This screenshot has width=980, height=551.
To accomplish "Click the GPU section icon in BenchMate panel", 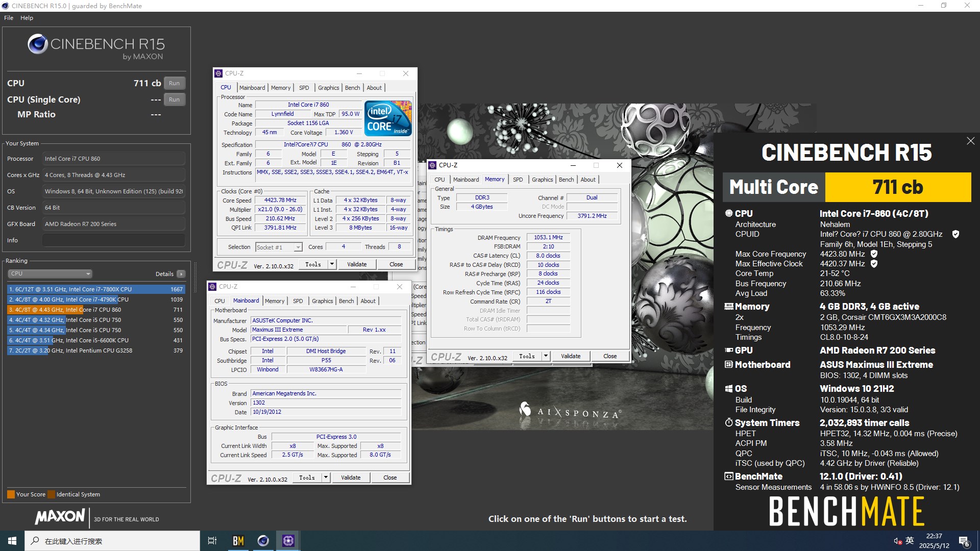I will click(729, 350).
